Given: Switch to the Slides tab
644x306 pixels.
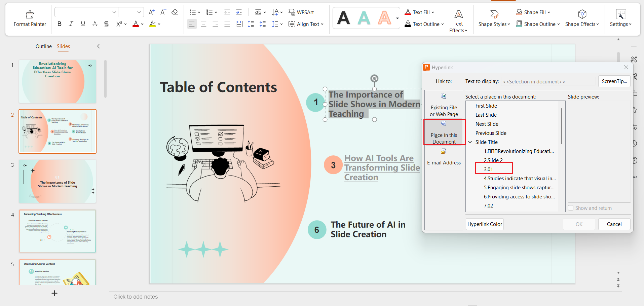Looking at the screenshot, I should click(63, 46).
